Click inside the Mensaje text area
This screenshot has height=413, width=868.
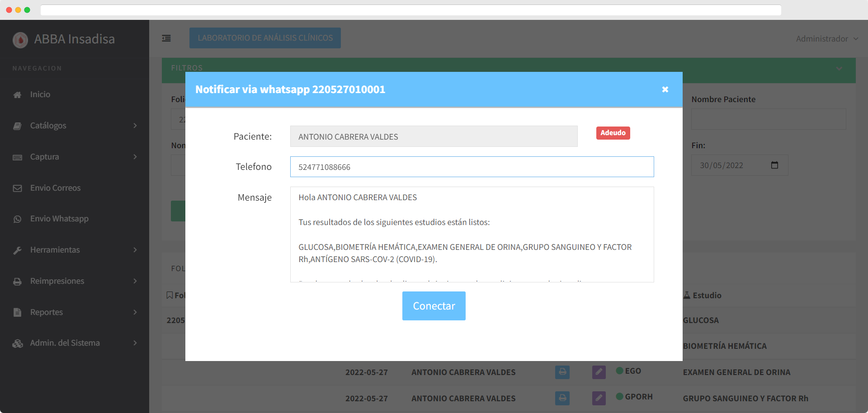pyautogui.click(x=472, y=235)
